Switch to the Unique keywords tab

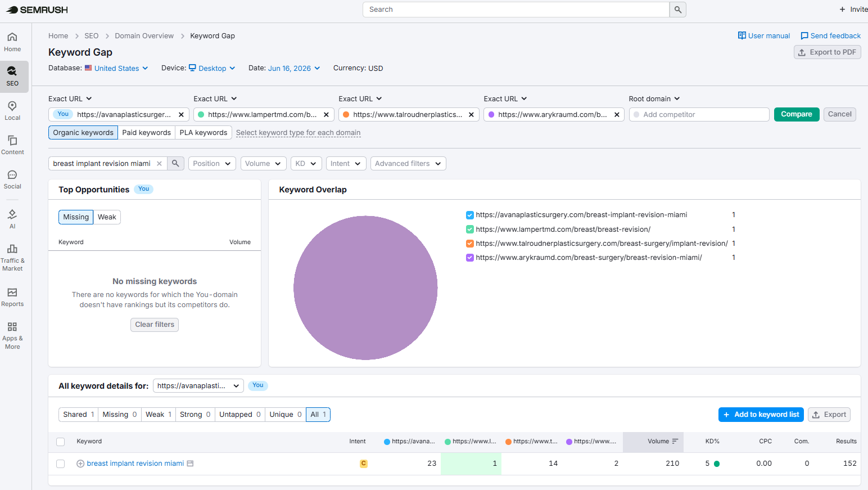[x=286, y=415]
